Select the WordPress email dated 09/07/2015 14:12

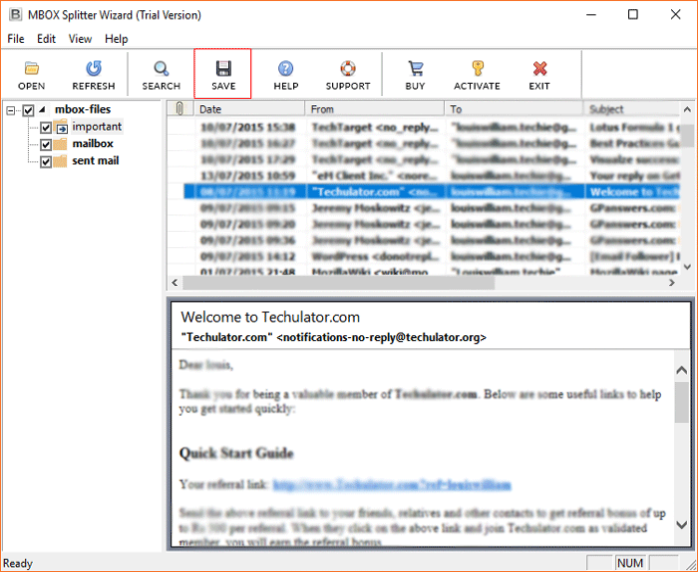pyautogui.click(x=423, y=256)
